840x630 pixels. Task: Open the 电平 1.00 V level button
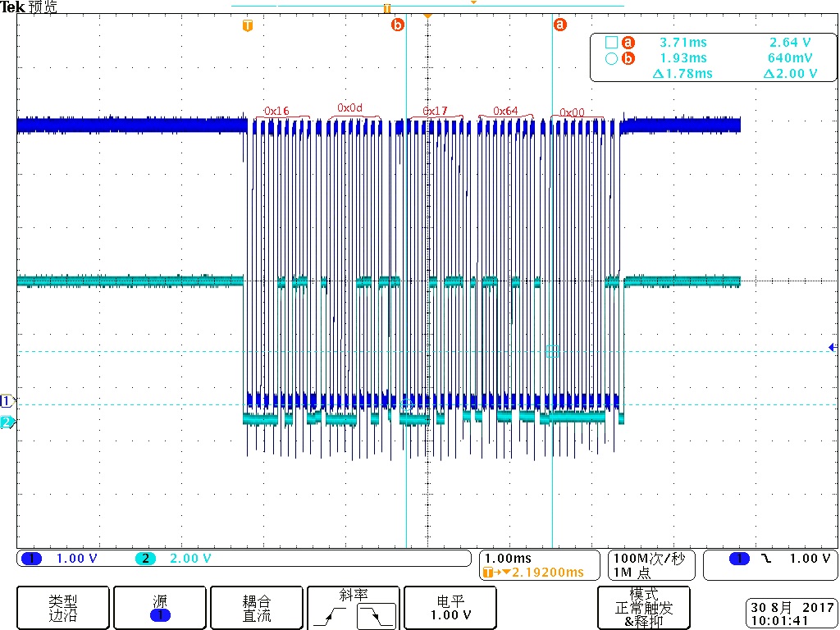pyautogui.click(x=450, y=608)
